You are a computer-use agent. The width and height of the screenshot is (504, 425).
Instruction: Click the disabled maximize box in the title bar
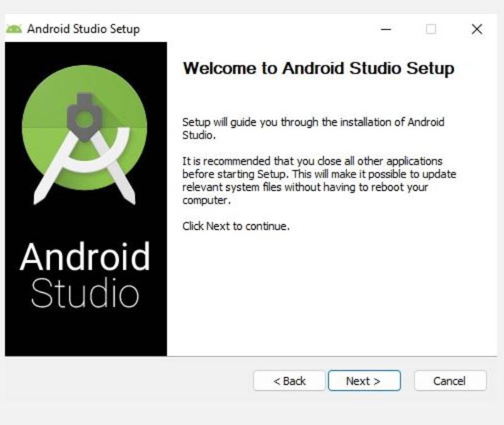[431, 29]
